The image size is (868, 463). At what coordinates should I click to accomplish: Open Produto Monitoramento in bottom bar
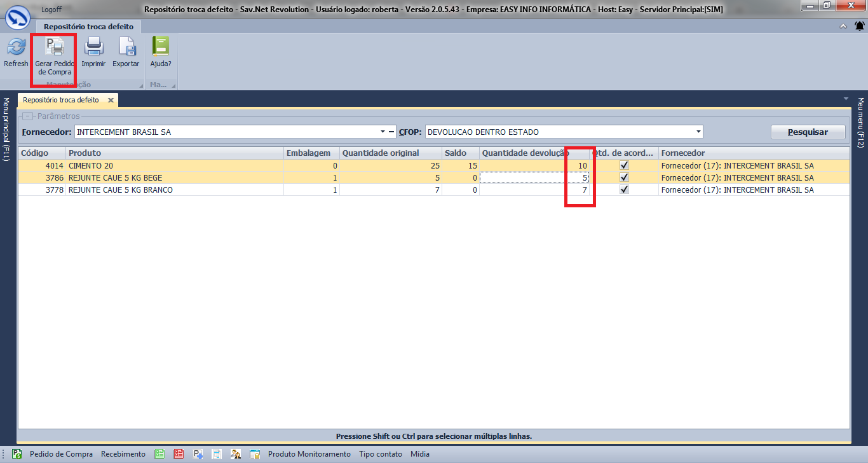tap(309, 454)
